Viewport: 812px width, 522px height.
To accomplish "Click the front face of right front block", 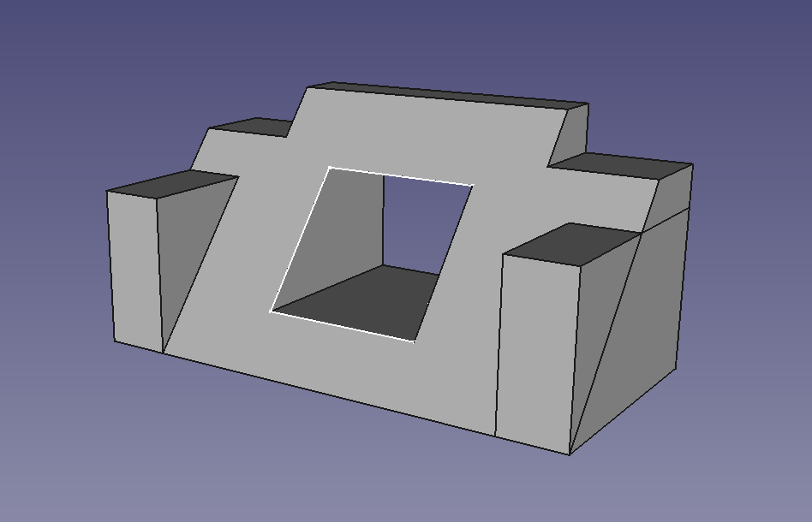I will (x=535, y=351).
